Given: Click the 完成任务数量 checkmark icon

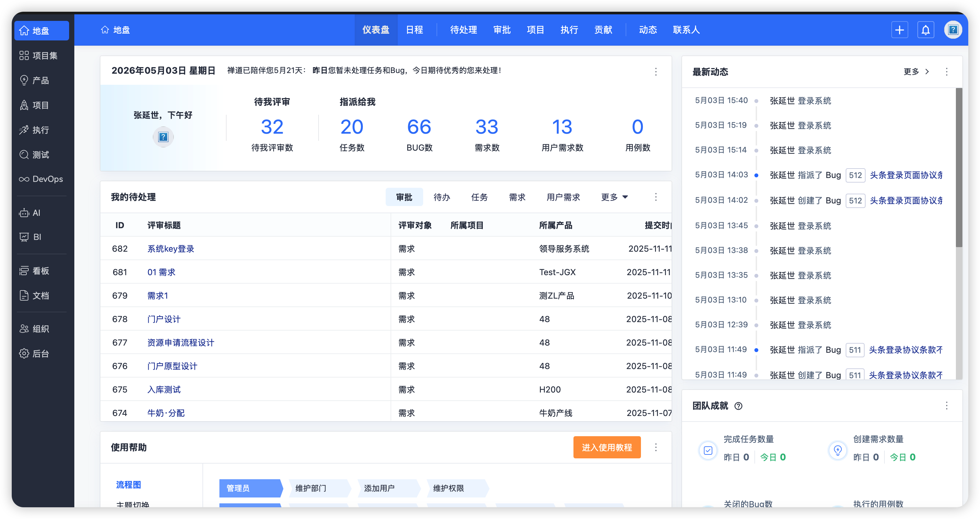Looking at the screenshot, I should 708,451.
